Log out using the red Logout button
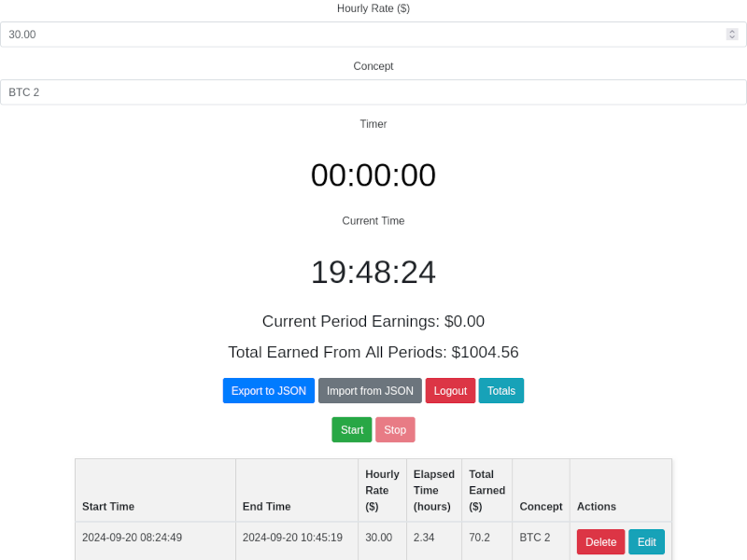 click(450, 391)
